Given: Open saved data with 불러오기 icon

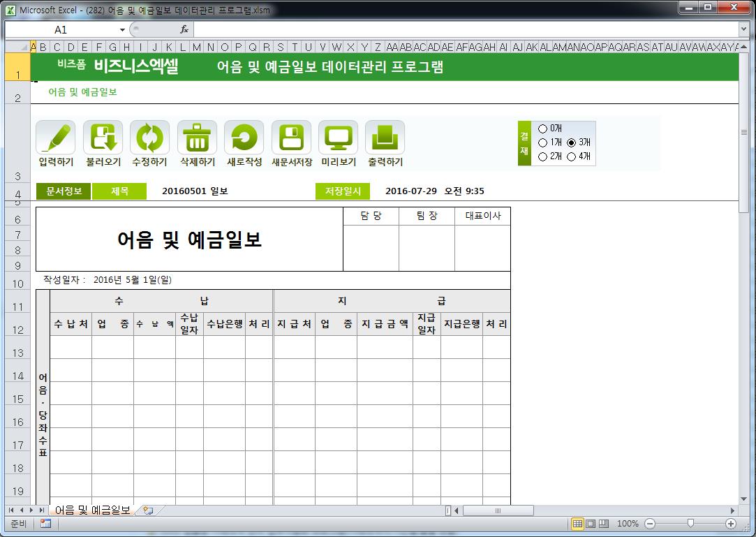Looking at the screenshot, I should 103,138.
